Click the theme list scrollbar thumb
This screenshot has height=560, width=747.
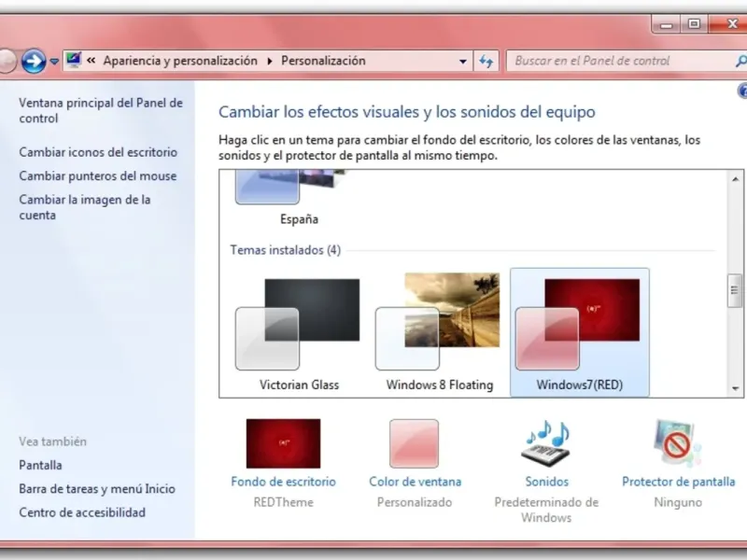(734, 290)
